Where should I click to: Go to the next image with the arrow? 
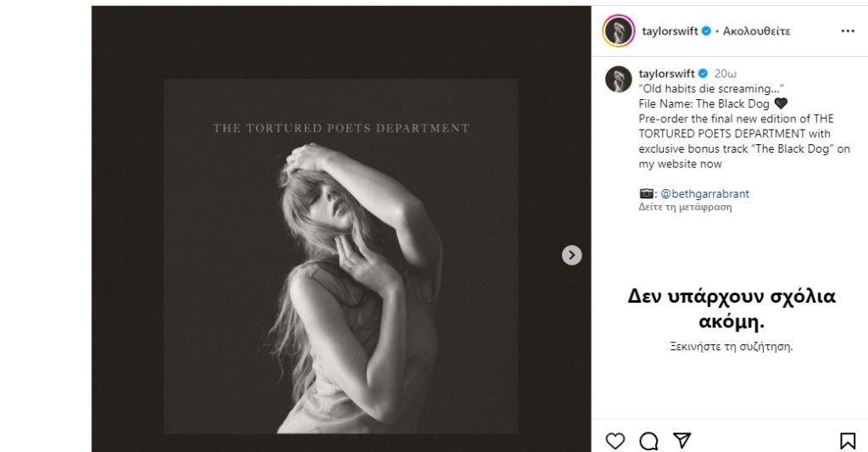click(572, 254)
